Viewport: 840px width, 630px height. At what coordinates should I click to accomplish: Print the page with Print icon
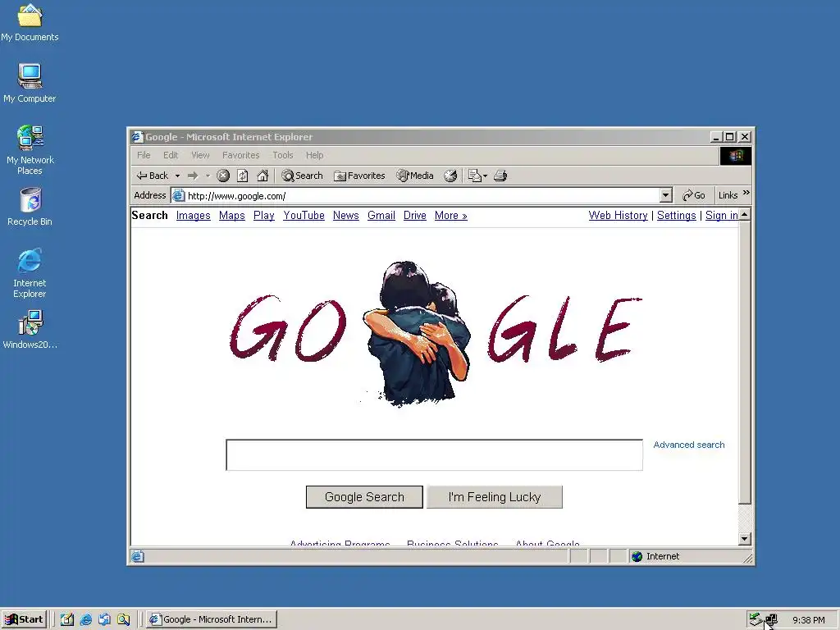pos(500,176)
